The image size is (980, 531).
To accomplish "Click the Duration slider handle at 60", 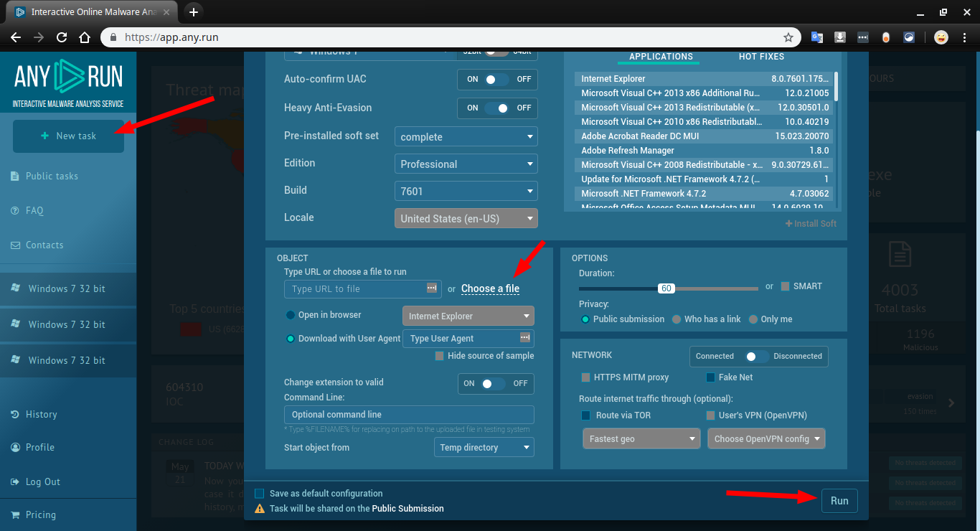I will (x=666, y=288).
